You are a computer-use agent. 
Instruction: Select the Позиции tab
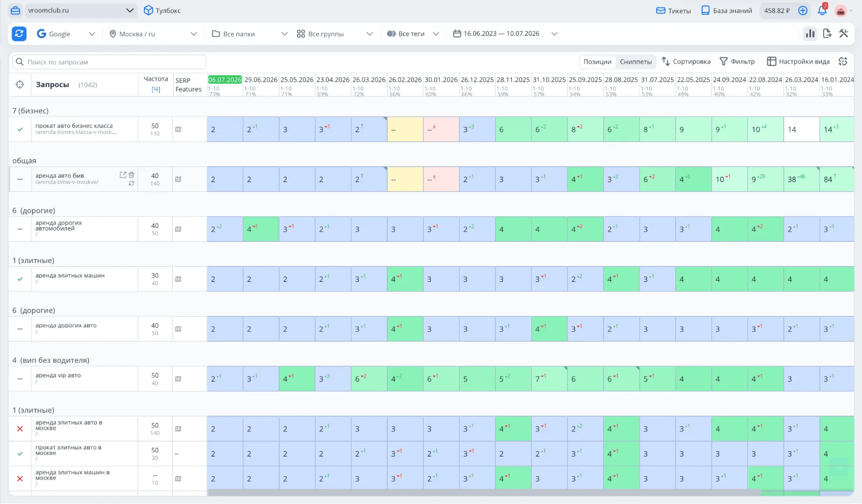tap(597, 62)
